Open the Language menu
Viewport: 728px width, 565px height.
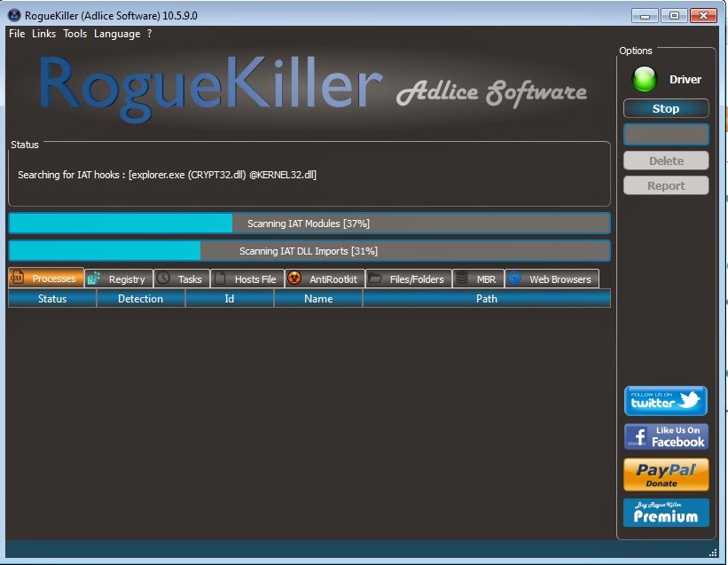(x=117, y=34)
